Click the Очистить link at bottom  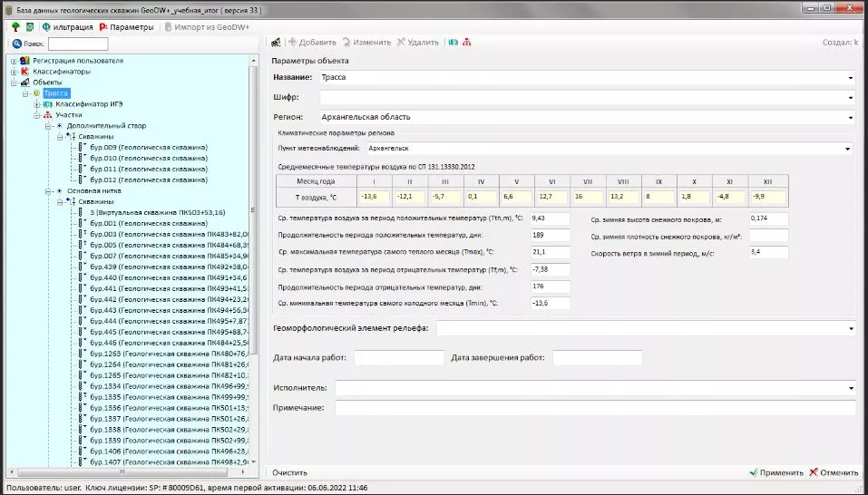[x=289, y=472]
